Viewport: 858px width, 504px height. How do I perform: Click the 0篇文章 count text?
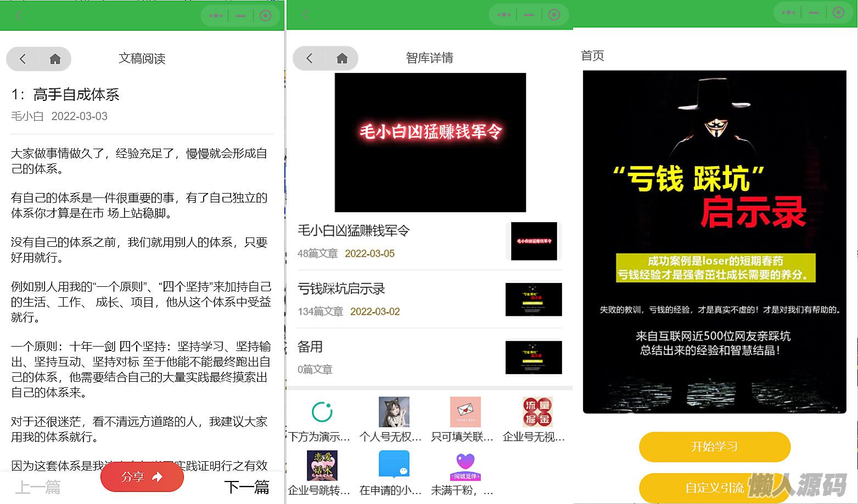[315, 370]
